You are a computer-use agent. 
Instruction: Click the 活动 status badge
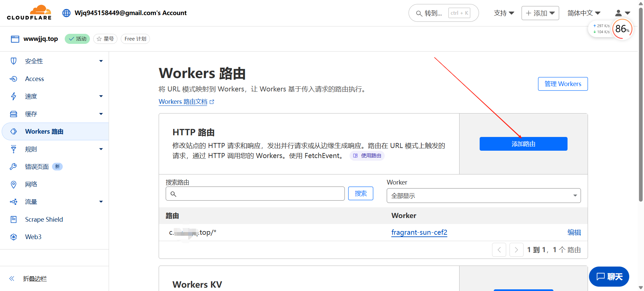coord(77,39)
